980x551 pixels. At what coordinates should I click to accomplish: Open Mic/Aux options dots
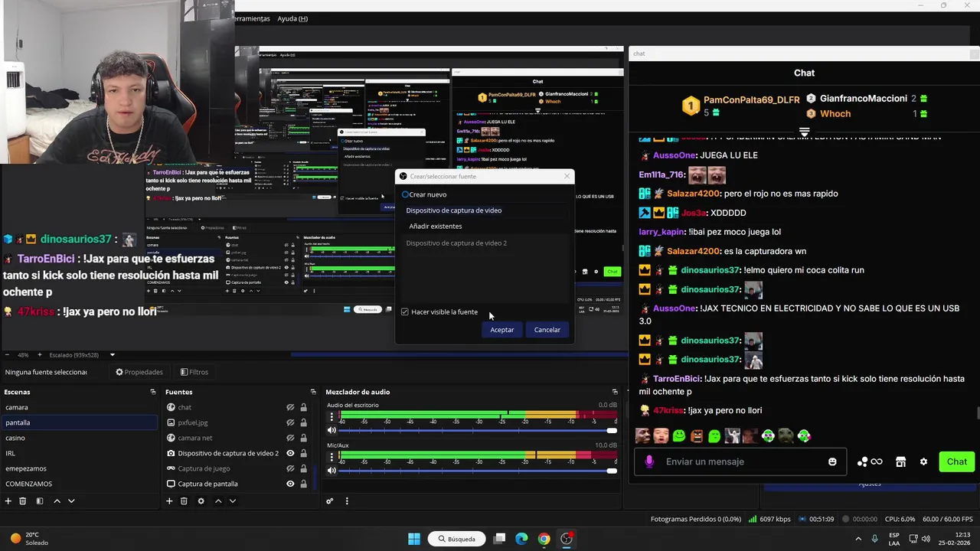(x=332, y=457)
